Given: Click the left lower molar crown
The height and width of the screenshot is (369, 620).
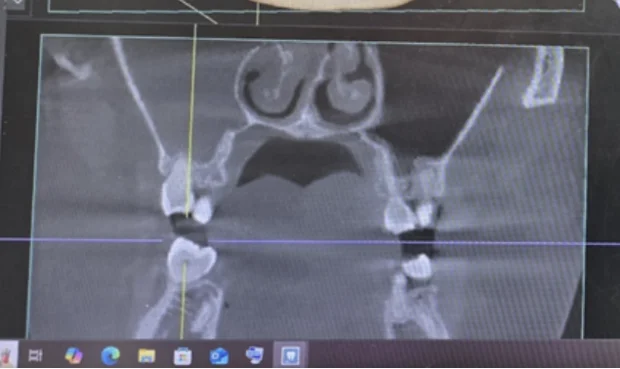Looking at the screenshot, I should [x=192, y=257].
